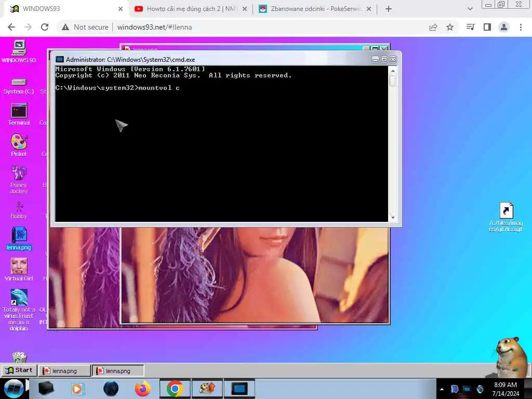Open the Piskel paint palette icon
Screen dimensions: 532x399
[x=19, y=145]
